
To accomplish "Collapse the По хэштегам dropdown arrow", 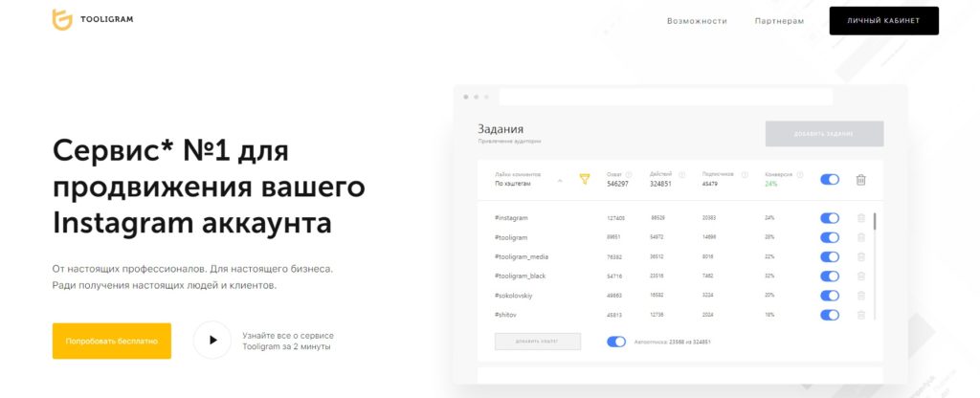I will pos(560,180).
